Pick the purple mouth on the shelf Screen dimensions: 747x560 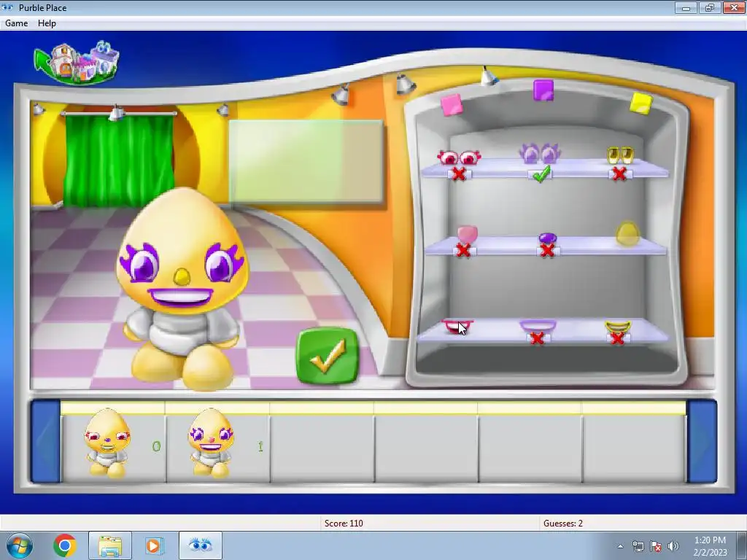[x=538, y=326]
